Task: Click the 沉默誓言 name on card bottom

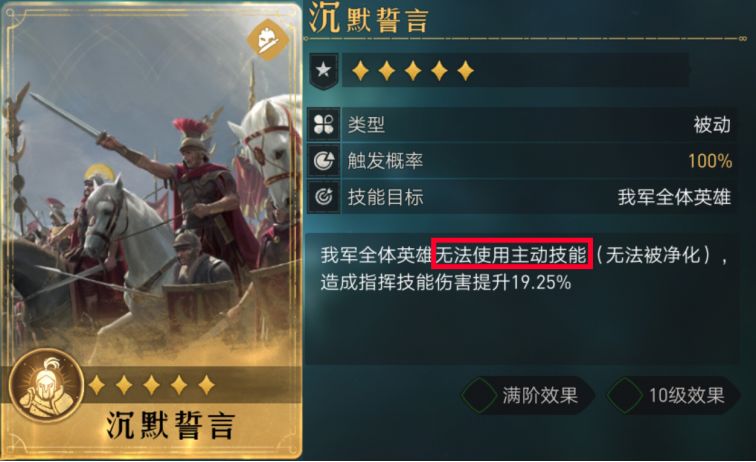Action: [170, 425]
